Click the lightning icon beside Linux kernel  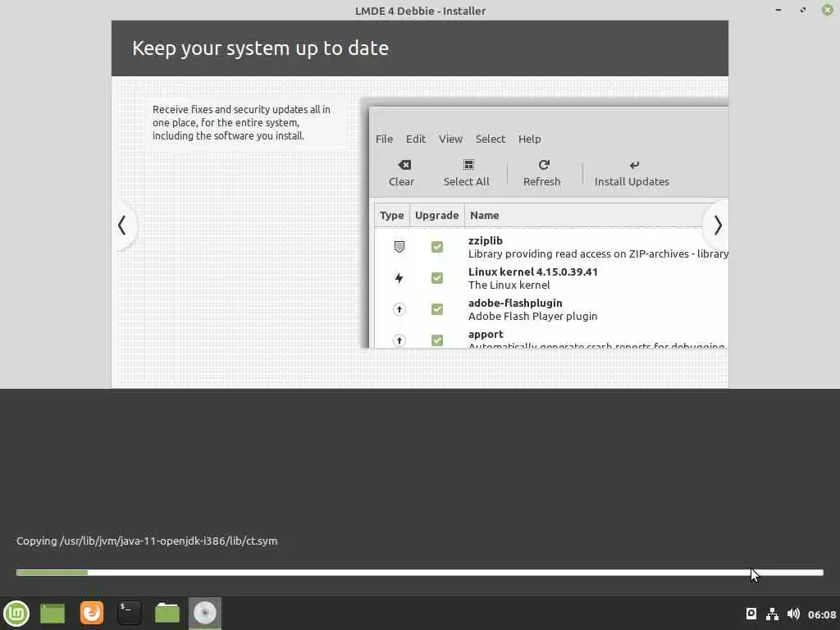(x=399, y=278)
